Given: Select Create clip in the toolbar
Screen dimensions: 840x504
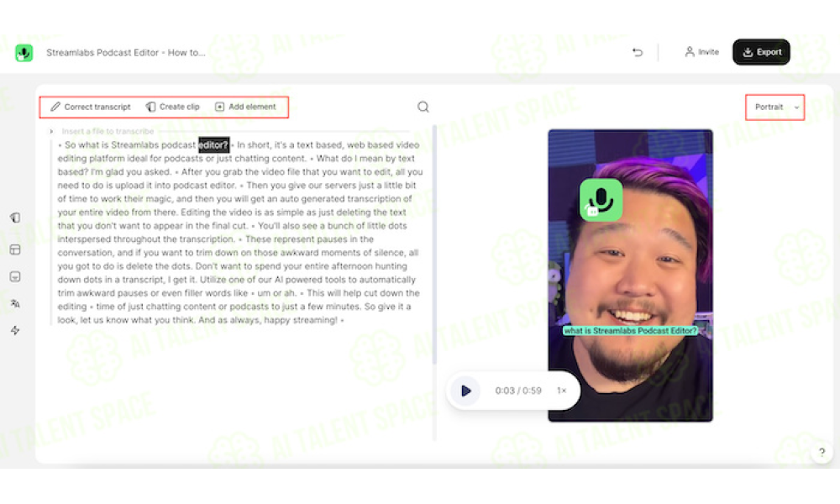Looking at the screenshot, I should point(172,108).
